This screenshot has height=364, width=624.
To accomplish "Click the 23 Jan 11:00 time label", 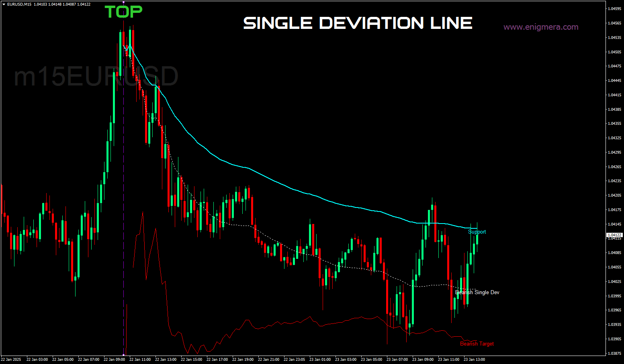I will (x=448, y=360).
